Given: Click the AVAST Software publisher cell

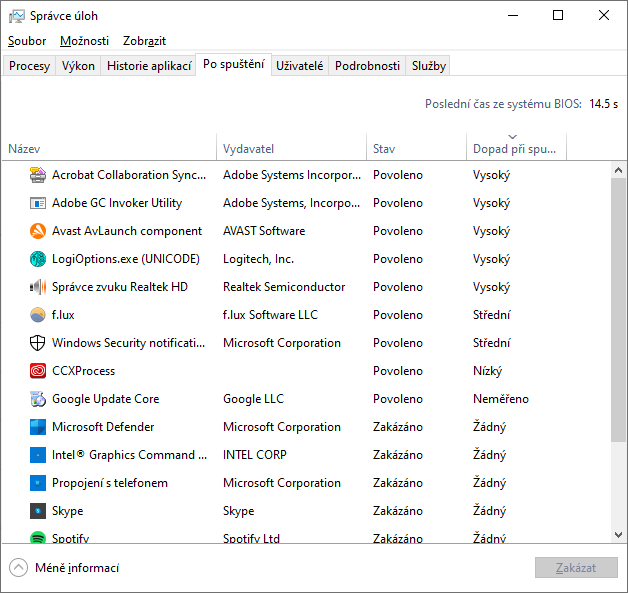Looking at the screenshot, I should (264, 231).
